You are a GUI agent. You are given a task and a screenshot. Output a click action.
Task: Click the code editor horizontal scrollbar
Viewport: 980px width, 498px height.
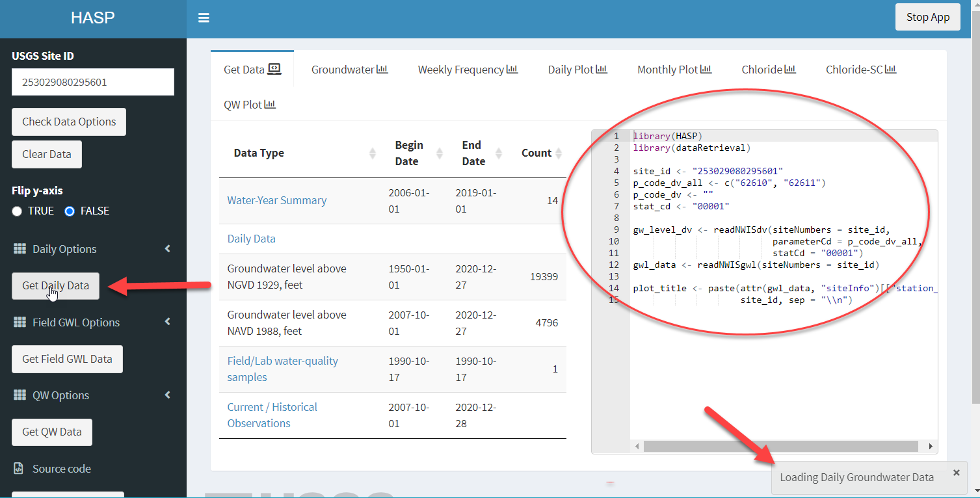[780, 447]
